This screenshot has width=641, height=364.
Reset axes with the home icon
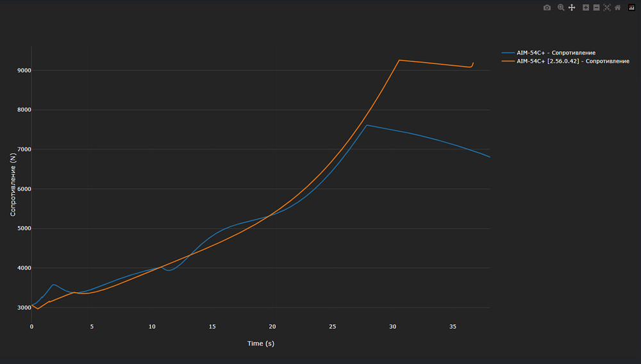tap(618, 8)
